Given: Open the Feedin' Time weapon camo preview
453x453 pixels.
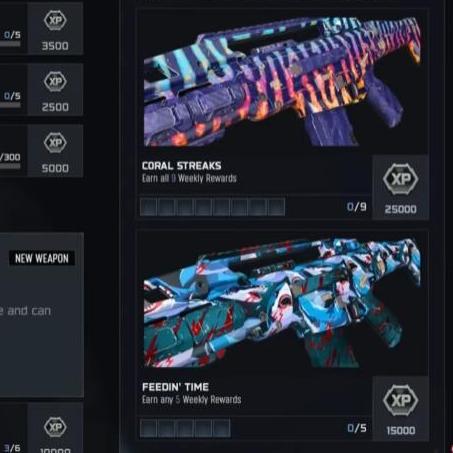Looking at the screenshot, I should click(282, 303).
